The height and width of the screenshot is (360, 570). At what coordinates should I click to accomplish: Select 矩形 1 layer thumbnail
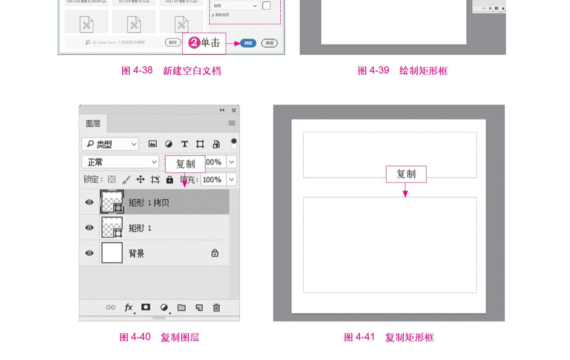tap(112, 227)
